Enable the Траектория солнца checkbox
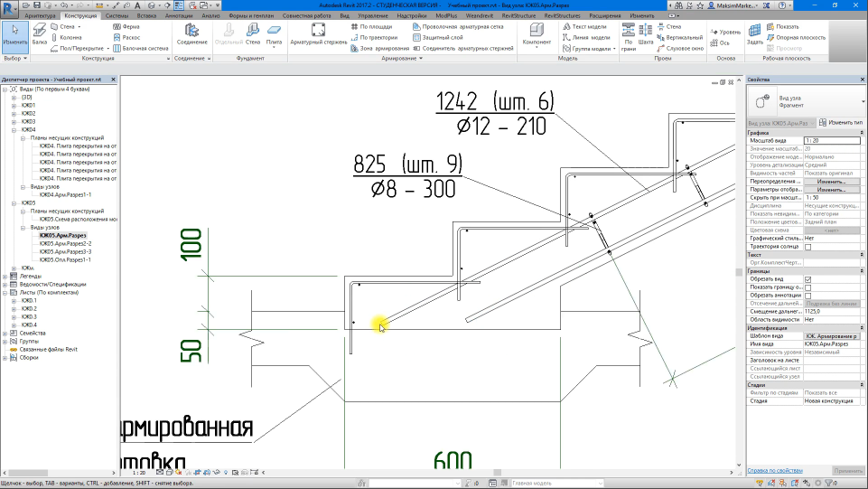 [x=807, y=247]
